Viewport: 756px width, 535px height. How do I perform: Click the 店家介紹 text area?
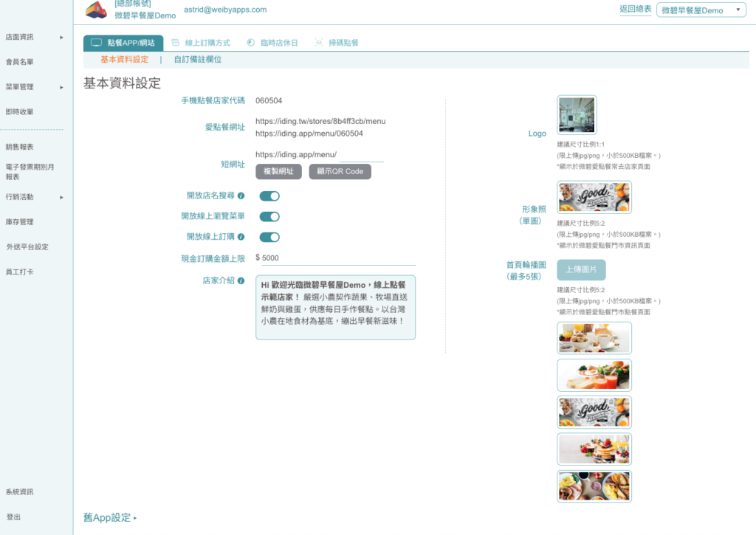tap(336, 308)
